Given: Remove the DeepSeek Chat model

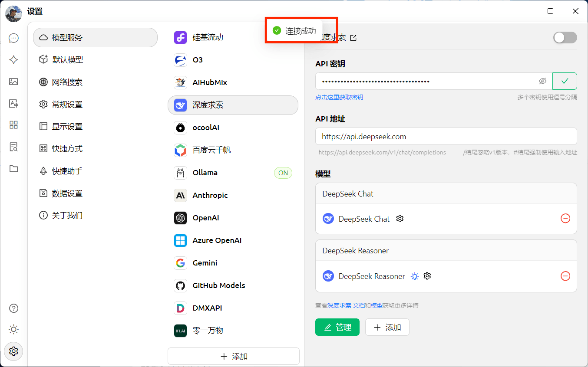Looking at the screenshot, I should coord(565,219).
